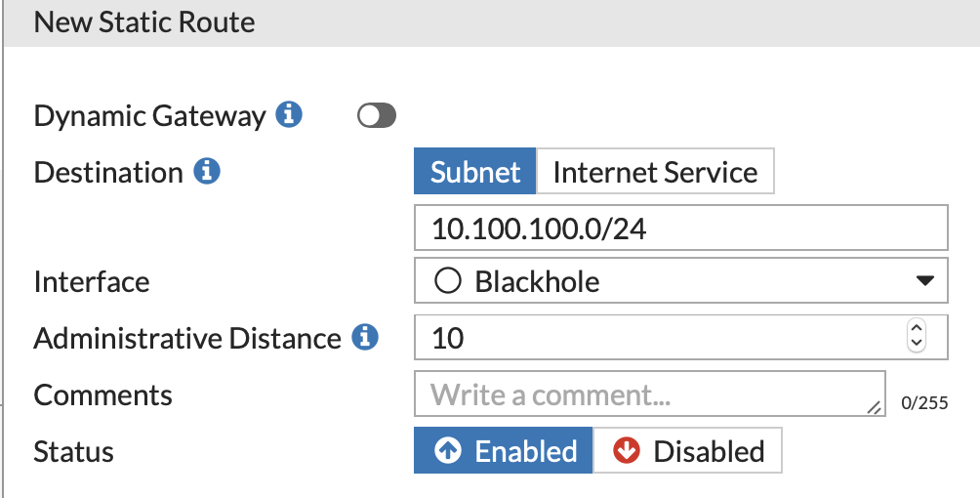This screenshot has width=980, height=498.
Task: Click the Dynamic Gateway info icon
Action: click(x=288, y=115)
